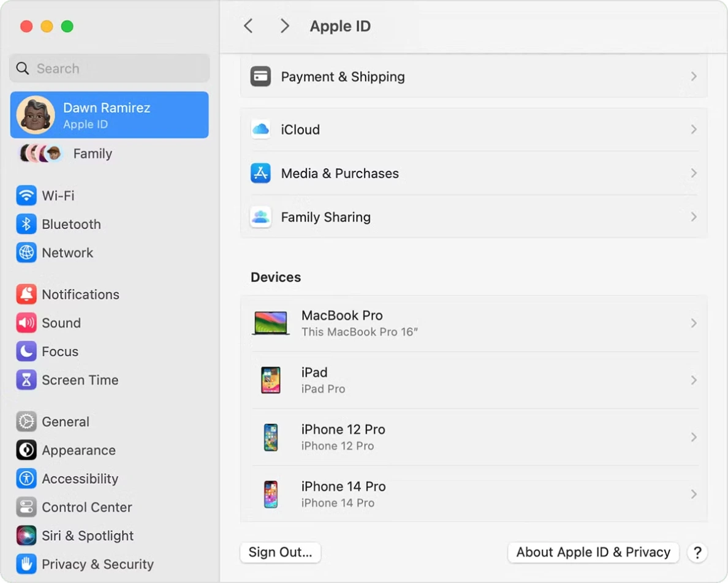Click the Focus moon icon
728x583 pixels.
tap(26, 351)
